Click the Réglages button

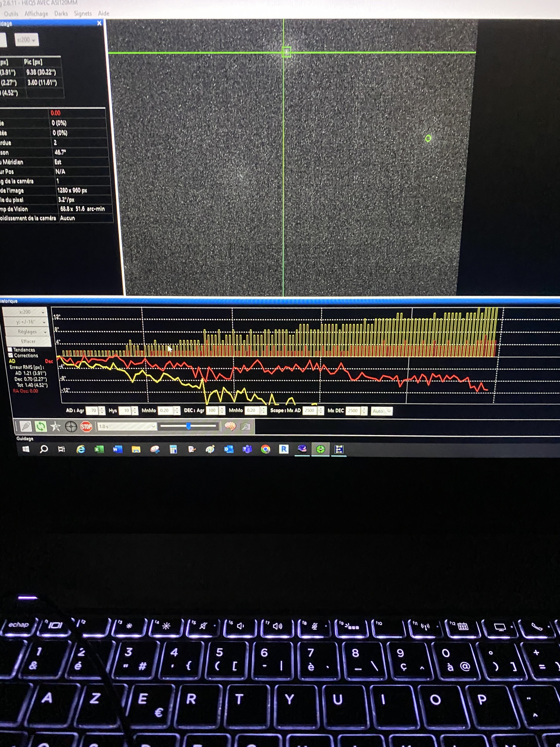click(27, 332)
